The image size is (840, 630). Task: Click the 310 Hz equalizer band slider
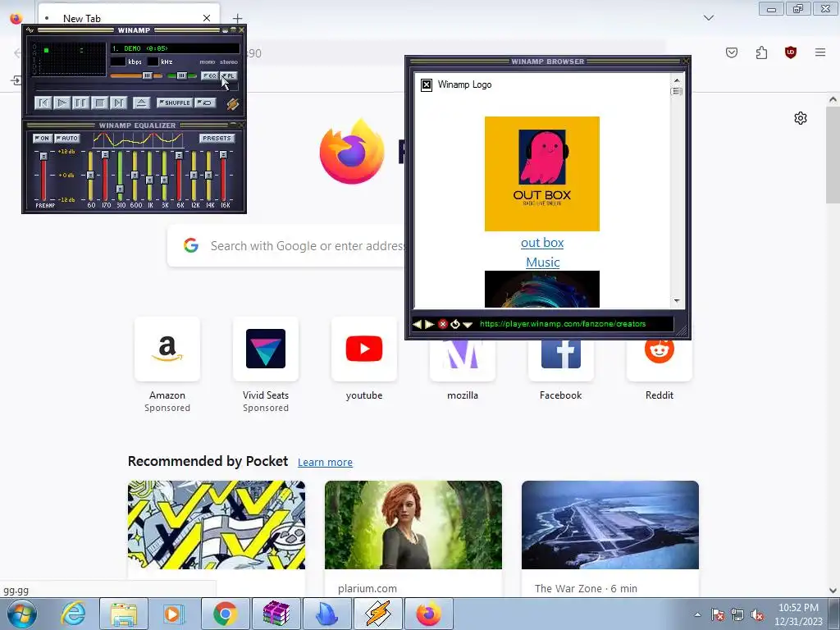pyautogui.click(x=120, y=176)
